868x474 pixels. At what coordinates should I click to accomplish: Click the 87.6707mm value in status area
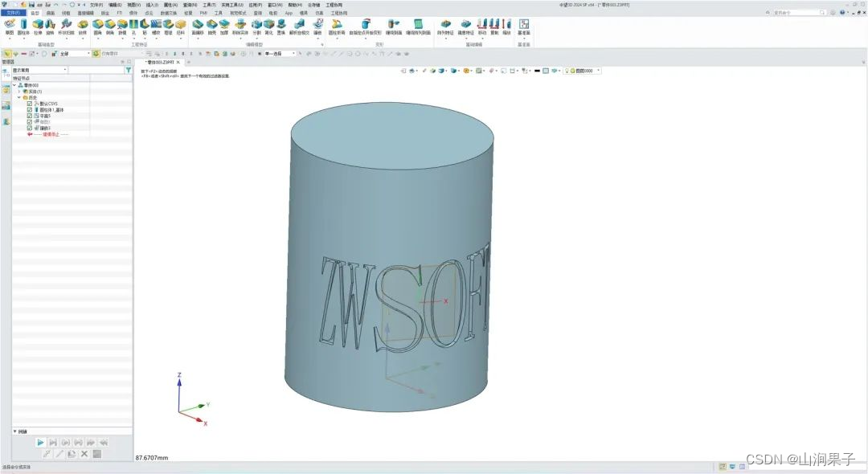(x=152, y=458)
